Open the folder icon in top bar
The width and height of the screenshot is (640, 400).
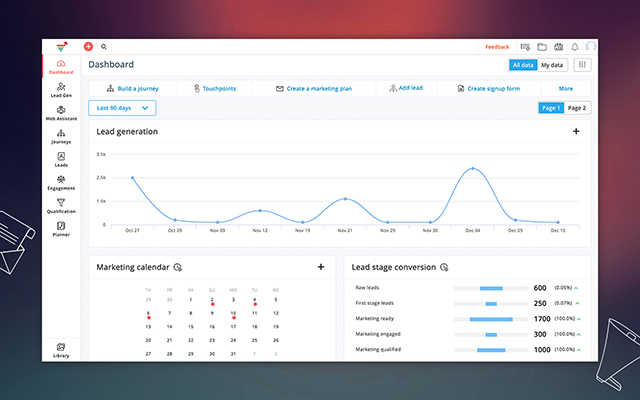click(542, 47)
